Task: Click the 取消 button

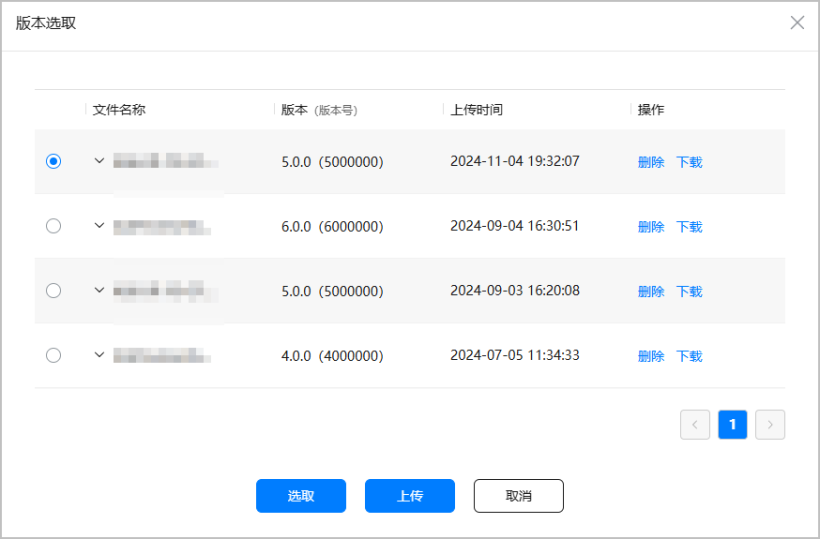Action: click(519, 496)
